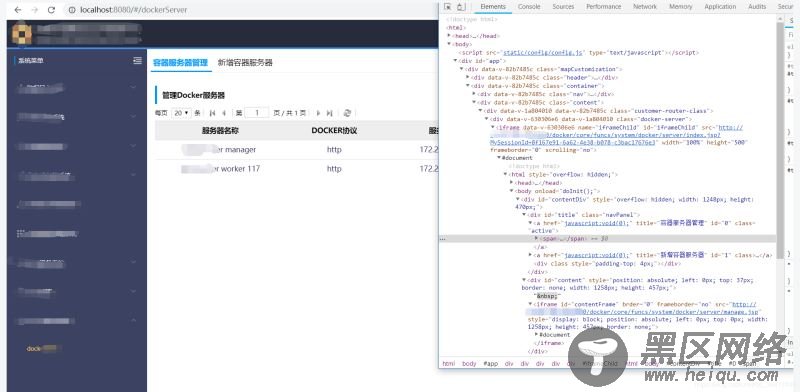Switch to 新增容器服务器 tab
Image resolution: width=800 pixels, height=392 pixels.
pyautogui.click(x=245, y=62)
